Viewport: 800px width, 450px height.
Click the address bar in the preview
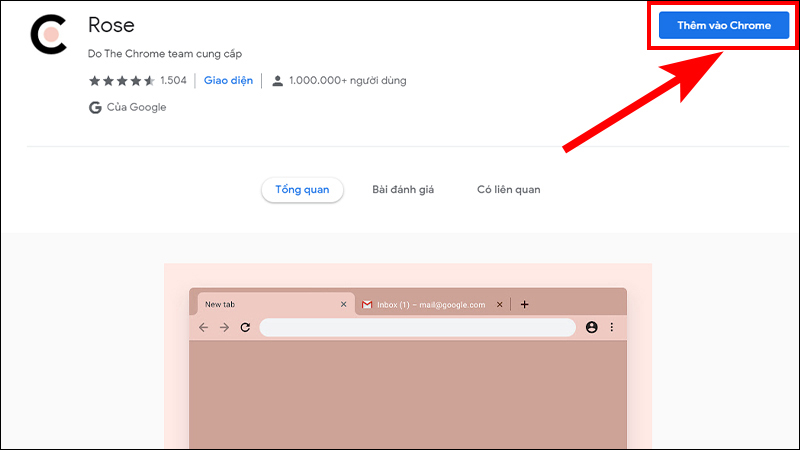click(417, 327)
